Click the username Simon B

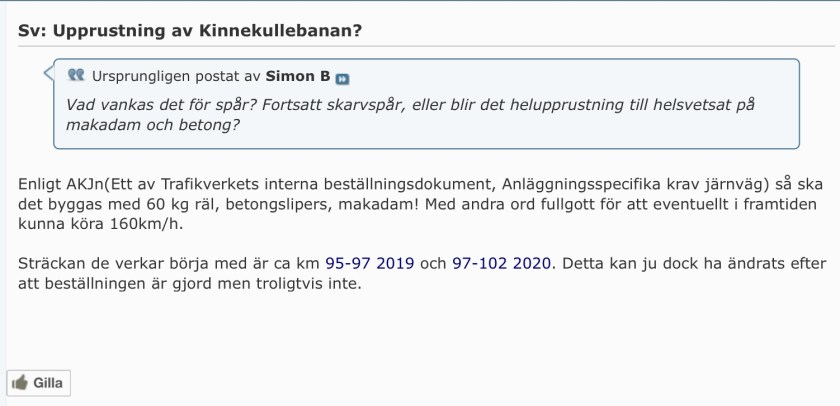point(298,77)
